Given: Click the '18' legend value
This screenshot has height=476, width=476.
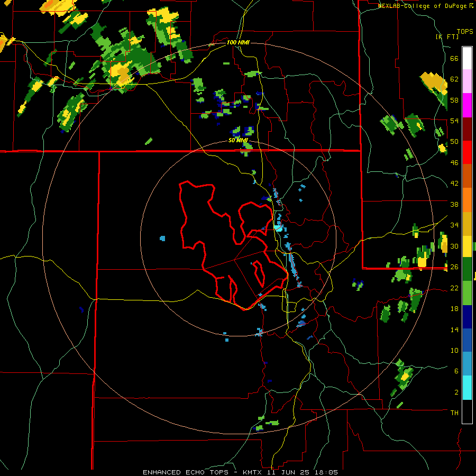Looking at the screenshot, I should (x=454, y=309).
